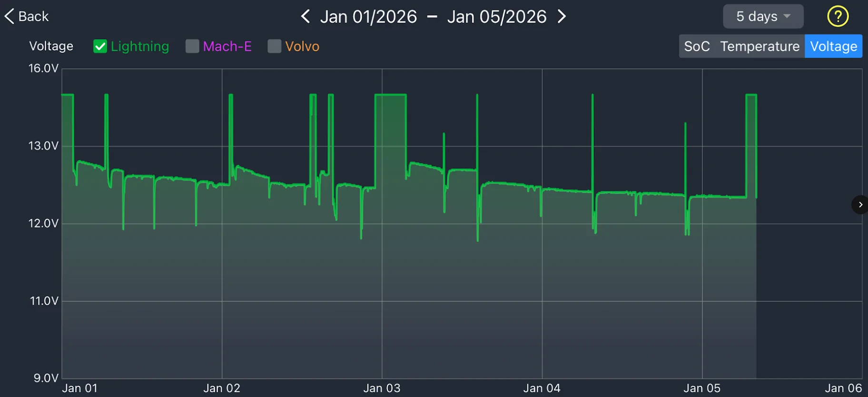The image size is (868, 397).
Task: Click the 13.0V y-axis label
Action: (x=43, y=146)
